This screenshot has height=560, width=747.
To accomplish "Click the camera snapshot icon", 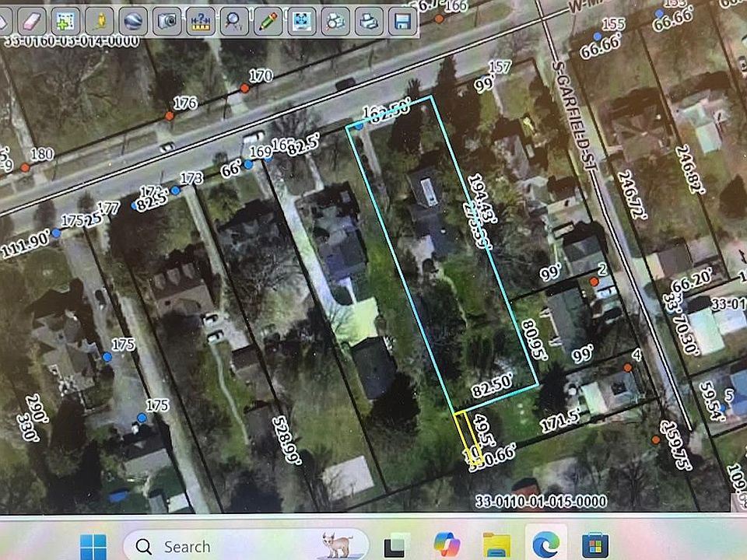I will 167,20.
